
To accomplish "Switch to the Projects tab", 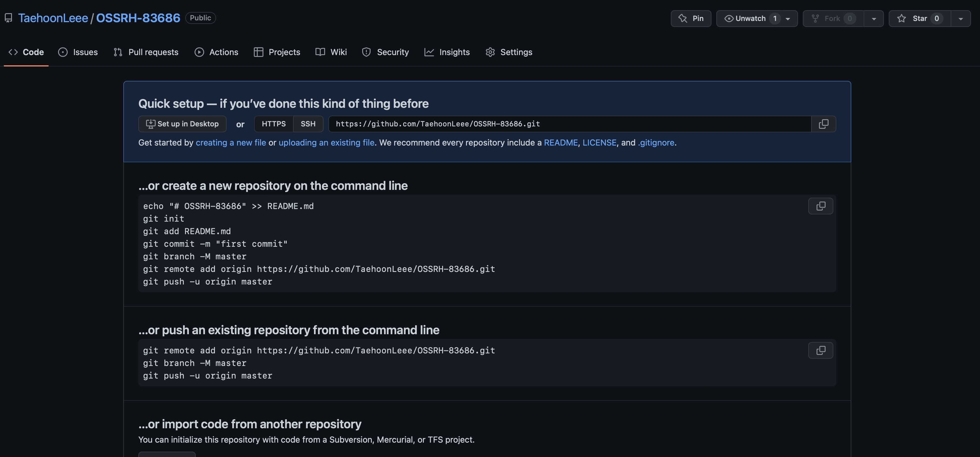I will click(x=277, y=52).
